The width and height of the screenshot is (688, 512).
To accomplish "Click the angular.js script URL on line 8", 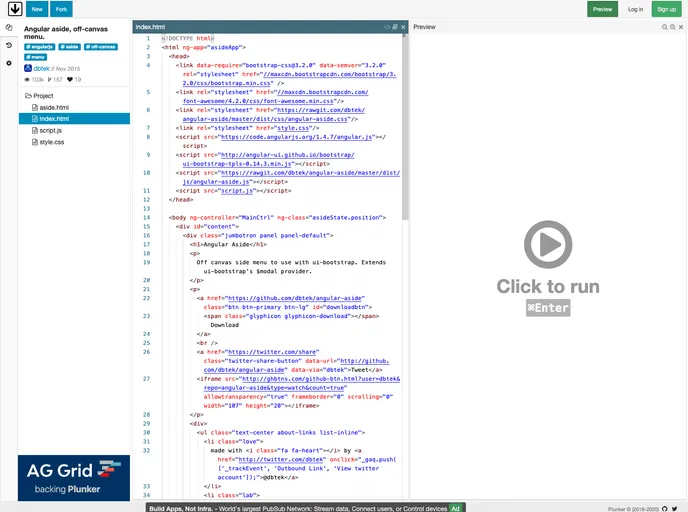I will pyautogui.click(x=297, y=137).
